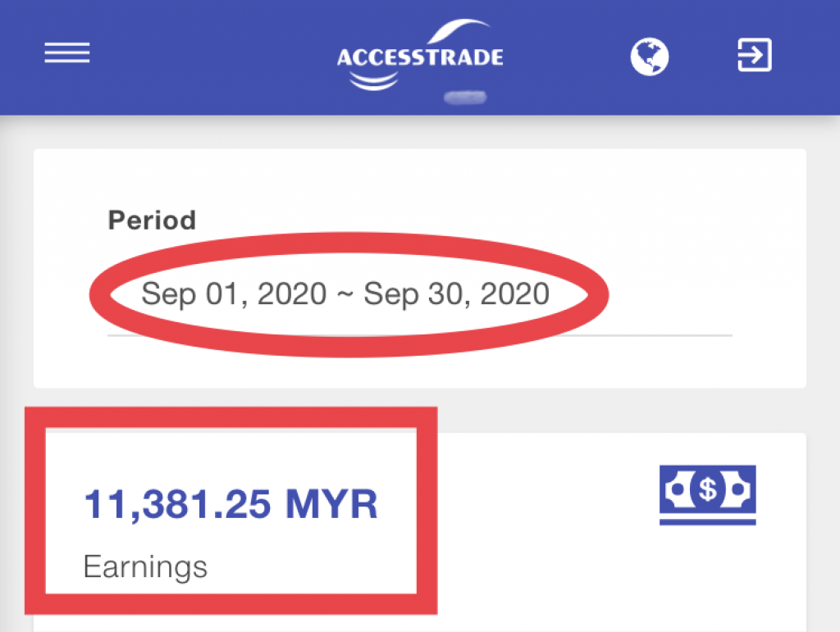Click the 11,381.25 earnings amount
Image resolution: width=840 pixels, height=632 pixels.
(177, 504)
